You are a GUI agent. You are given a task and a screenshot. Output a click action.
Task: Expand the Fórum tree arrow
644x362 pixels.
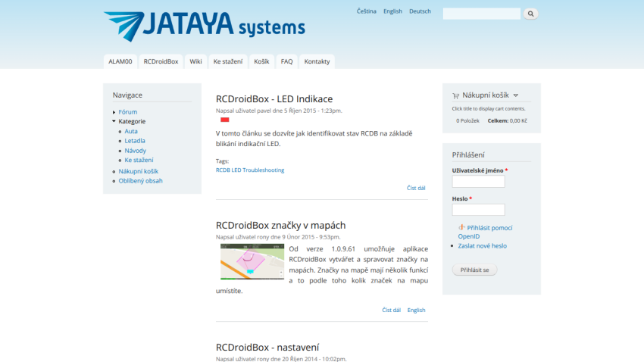tap(114, 112)
